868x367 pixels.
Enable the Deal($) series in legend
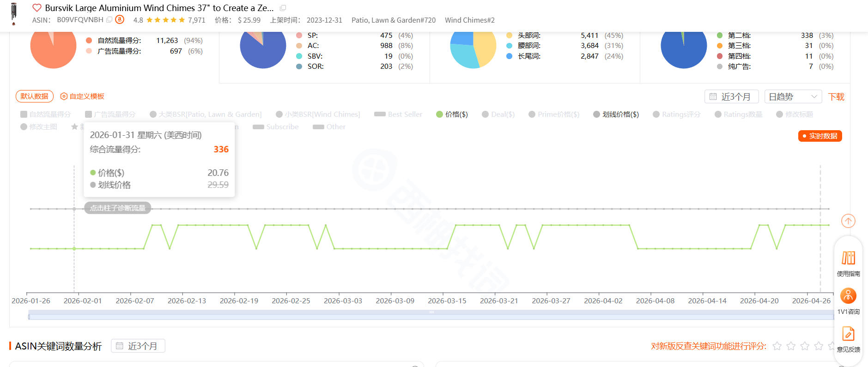(498, 114)
